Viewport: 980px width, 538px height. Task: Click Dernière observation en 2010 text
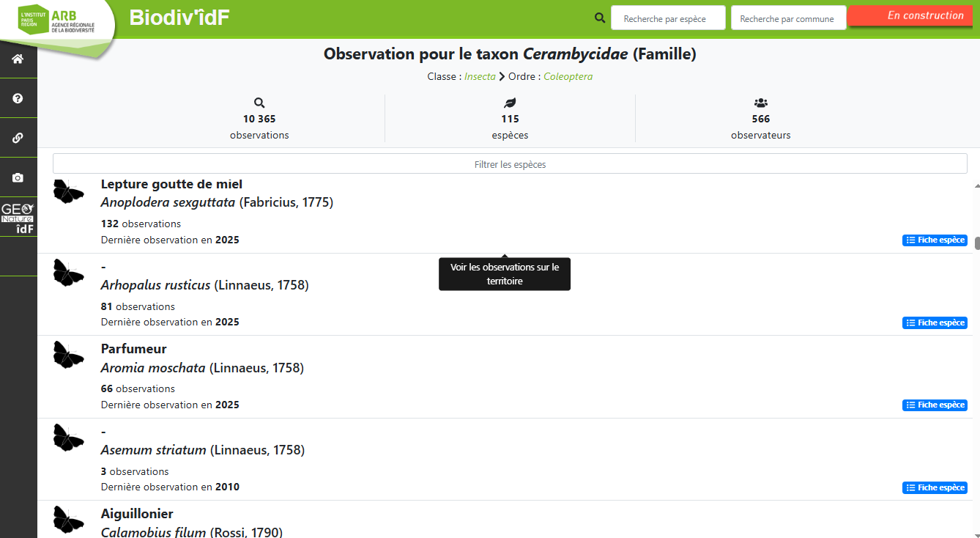(x=170, y=487)
